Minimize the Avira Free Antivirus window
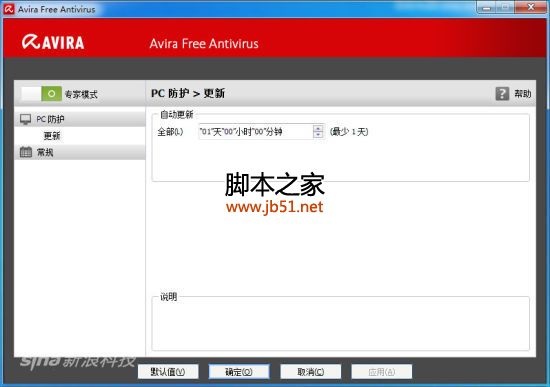550x387 pixels. click(486, 7)
